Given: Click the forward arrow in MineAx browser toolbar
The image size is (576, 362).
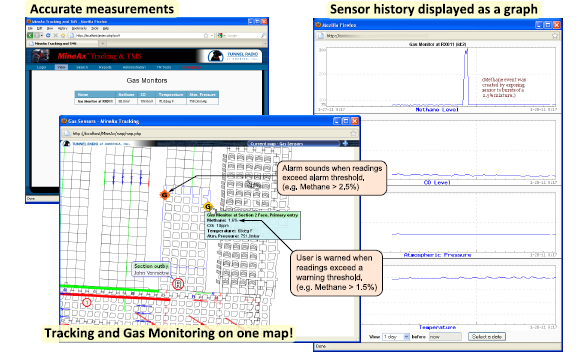Looking at the screenshot, I should pos(37,36).
